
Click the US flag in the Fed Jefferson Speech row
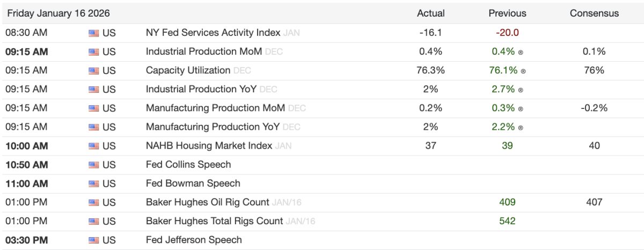(94, 240)
